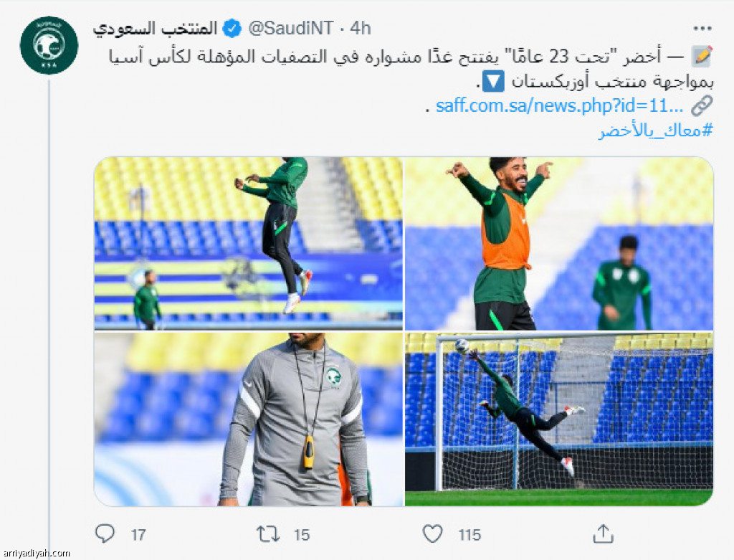
Task: Click the memo pencil emoji in tweet
Action: click(702, 57)
